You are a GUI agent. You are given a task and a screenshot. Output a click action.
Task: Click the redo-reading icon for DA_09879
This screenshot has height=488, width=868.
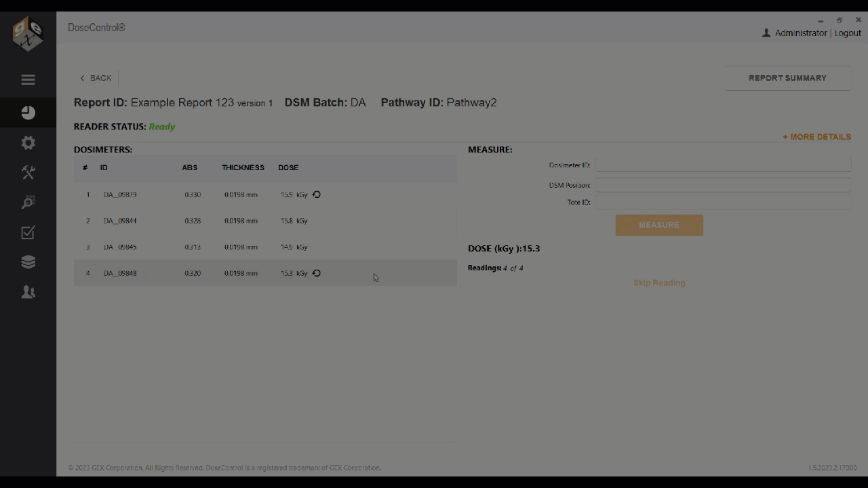coord(317,195)
